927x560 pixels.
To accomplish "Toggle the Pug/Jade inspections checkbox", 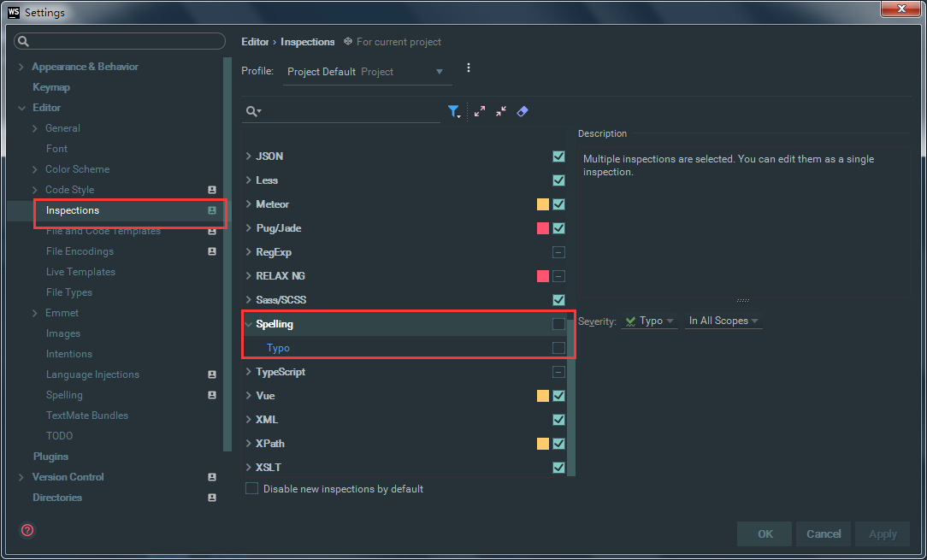I will point(558,228).
